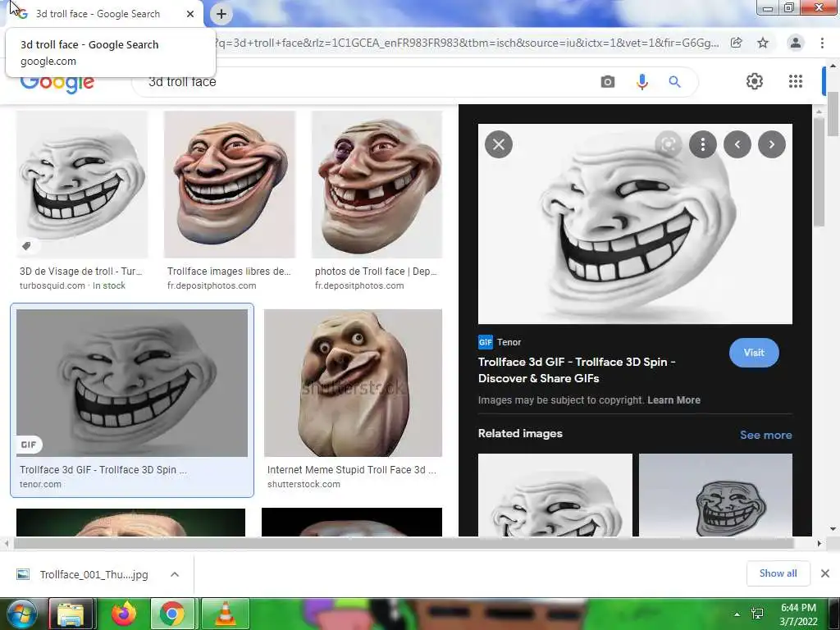Select the tenor Trollface GIF result
Viewport: 840px width, 630px height.
coord(132,383)
